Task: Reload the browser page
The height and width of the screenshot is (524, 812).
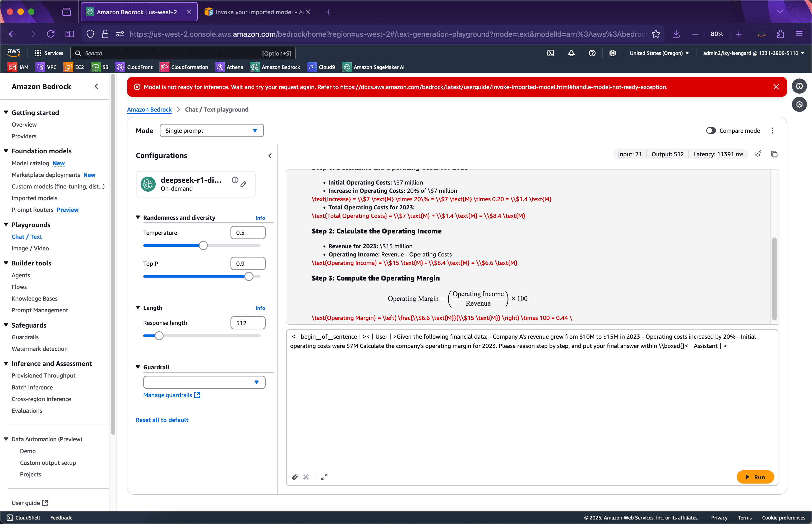Action: click(51, 34)
